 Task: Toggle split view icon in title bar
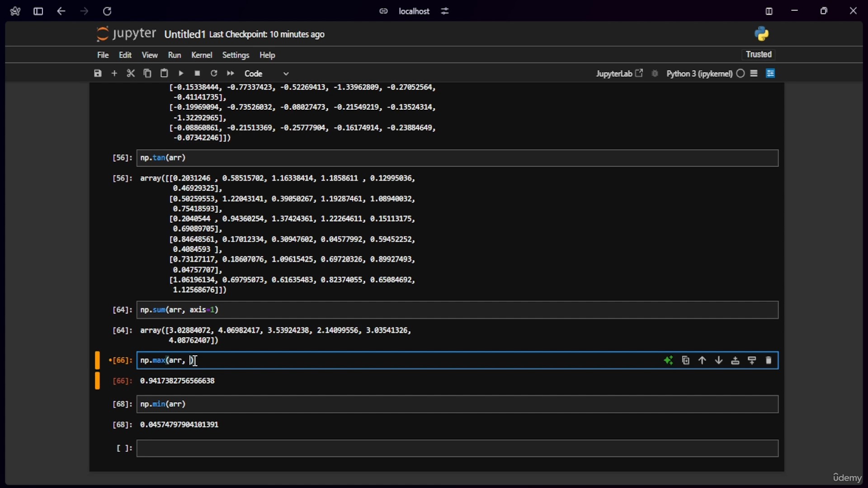[x=769, y=11]
